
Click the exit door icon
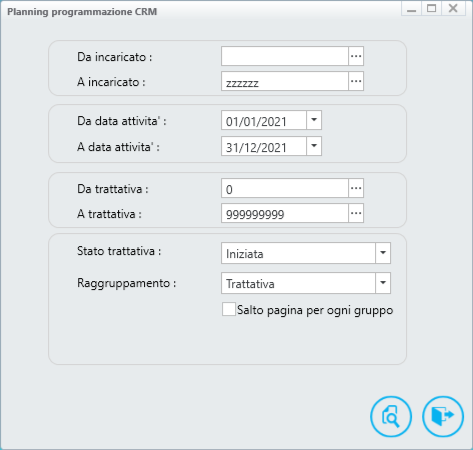443,416
